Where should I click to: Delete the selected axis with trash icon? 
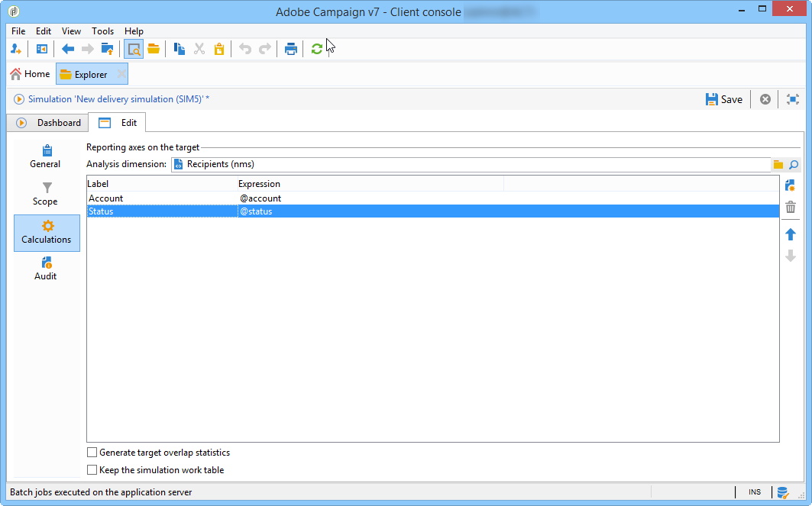(x=791, y=208)
